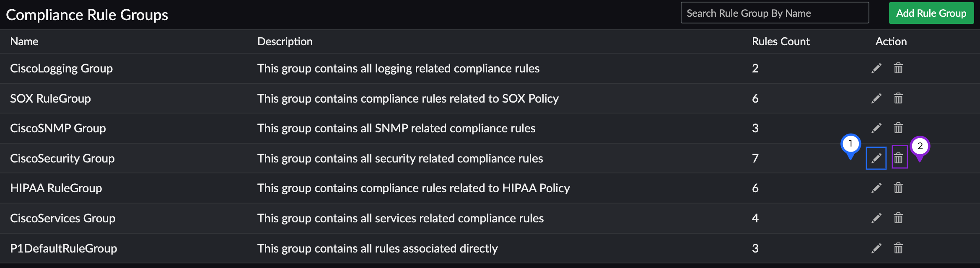Select the CiscoSecurity Group name

point(62,158)
